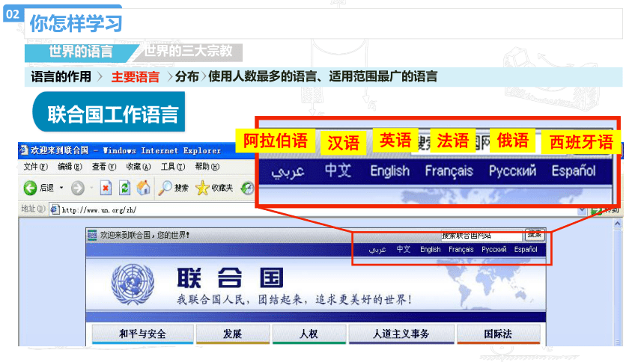The width and height of the screenshot is (644, 362).
Task: Click the browser scrollbar up arrow
Action: click(x=617, y=224)
